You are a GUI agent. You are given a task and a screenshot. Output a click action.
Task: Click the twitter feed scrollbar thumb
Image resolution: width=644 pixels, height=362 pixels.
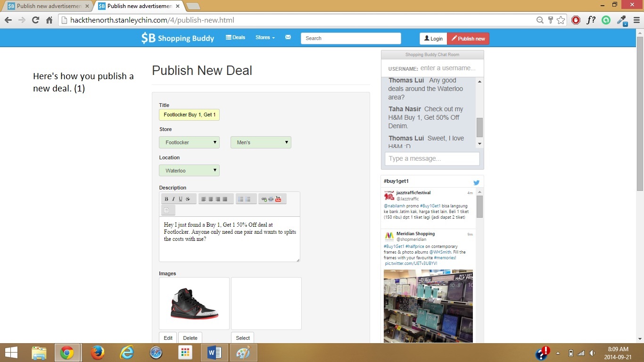click(x=479, y=206)
